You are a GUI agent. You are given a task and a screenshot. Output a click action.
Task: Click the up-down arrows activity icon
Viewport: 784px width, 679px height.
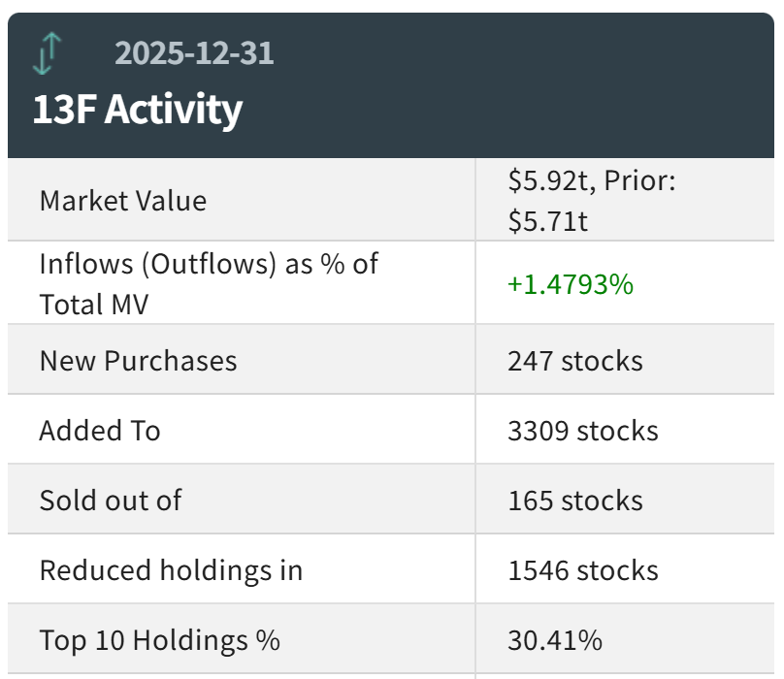[x=47, y=52]
